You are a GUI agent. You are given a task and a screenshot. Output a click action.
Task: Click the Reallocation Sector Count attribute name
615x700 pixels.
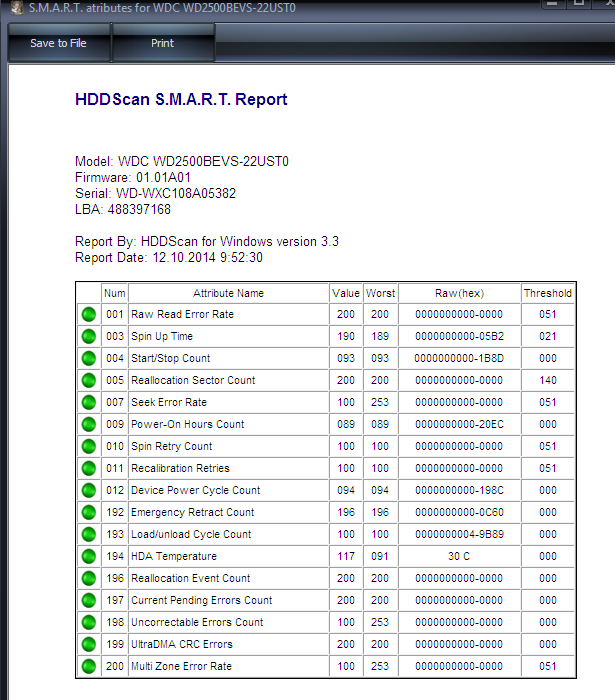click(x=193, y=380)
